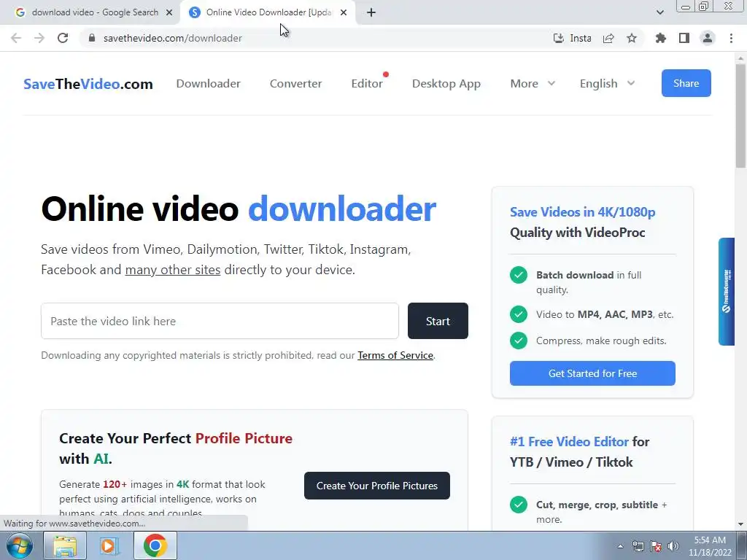Image resolution: width=747 pixels, height=560 pixels.
Task: Click the Save Videos in 4K/1080p heading
Action: pyautogui.click(x=582, y=222)
